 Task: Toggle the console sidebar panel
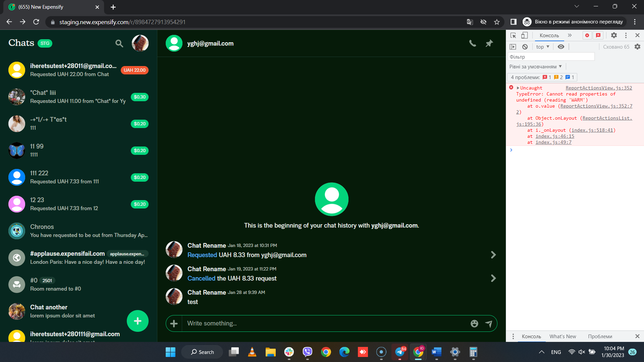pyautogui.click(x=513, y=47)
